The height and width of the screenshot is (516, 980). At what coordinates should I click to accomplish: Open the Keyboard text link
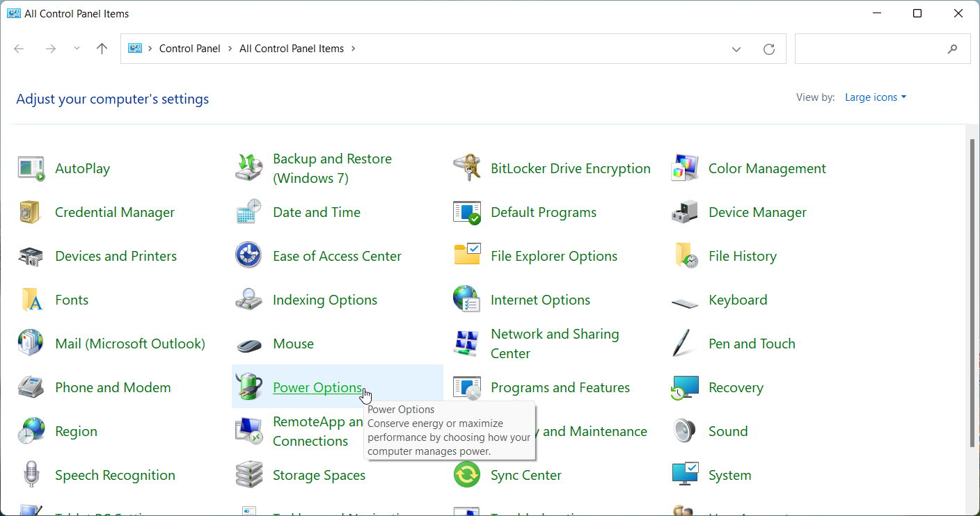tap(738, 300)
